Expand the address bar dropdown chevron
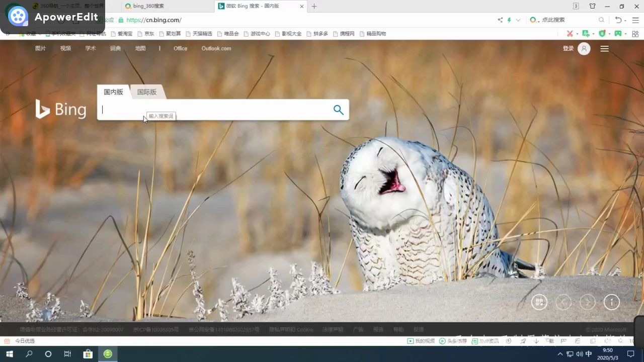This screenshot has height=362, width=644. click(x=518, y=20)
